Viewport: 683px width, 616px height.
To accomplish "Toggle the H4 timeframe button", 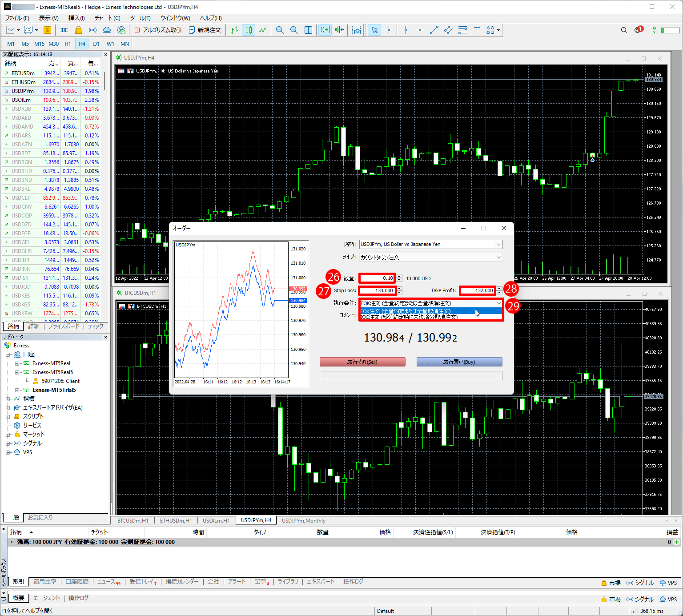I will (x=82, y=44).
